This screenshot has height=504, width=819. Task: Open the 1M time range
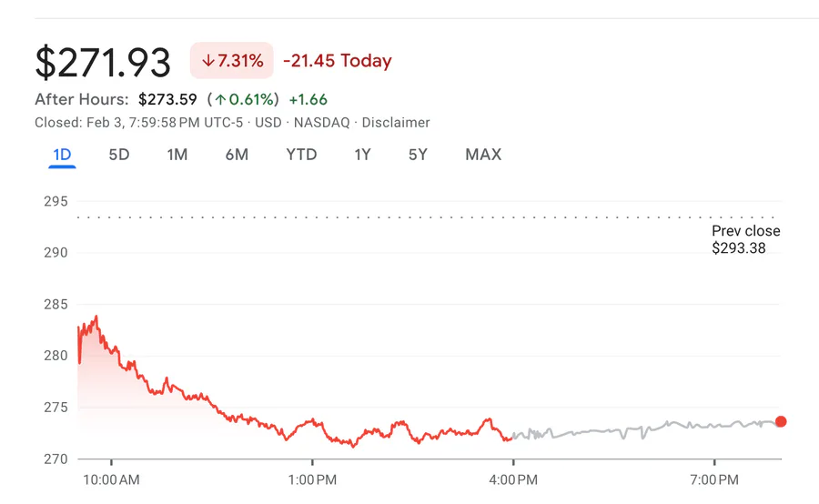(177, 155)
